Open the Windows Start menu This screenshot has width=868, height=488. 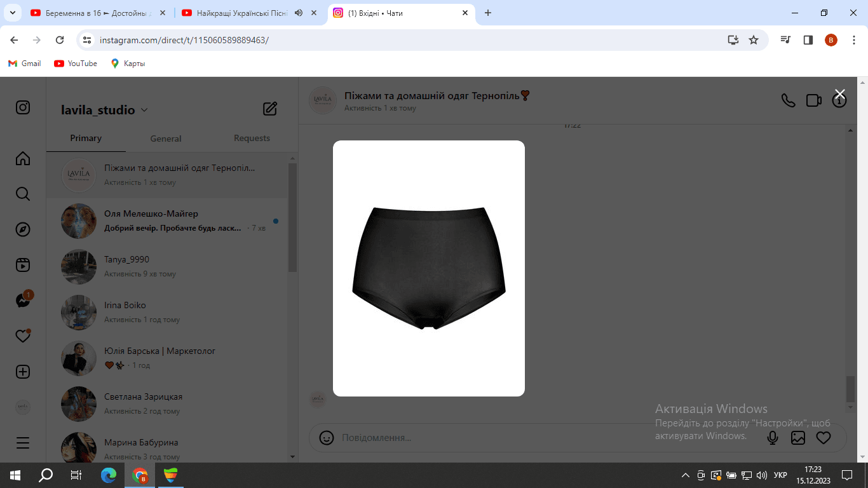[15, 475]
